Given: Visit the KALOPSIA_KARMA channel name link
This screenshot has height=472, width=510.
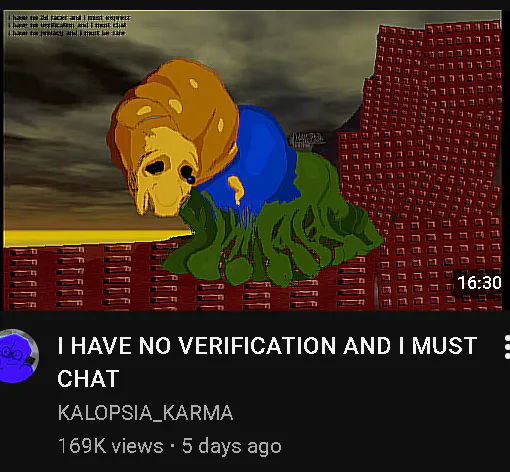Looking at the screenshot, I should (145, 413).
